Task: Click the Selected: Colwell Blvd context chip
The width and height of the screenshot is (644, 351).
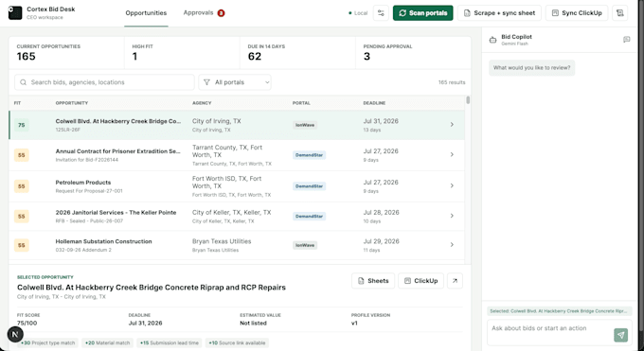Action: [x=560, y=311]
